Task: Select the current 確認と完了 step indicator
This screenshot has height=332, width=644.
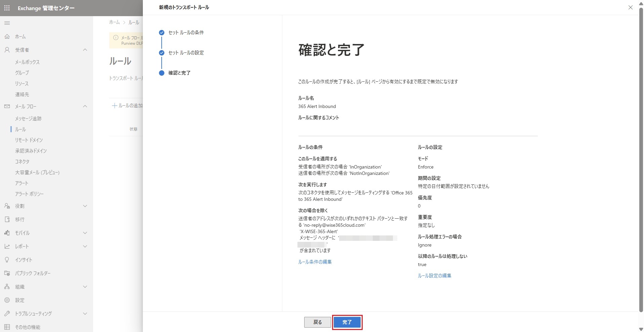Action: (x=162, y=73)
